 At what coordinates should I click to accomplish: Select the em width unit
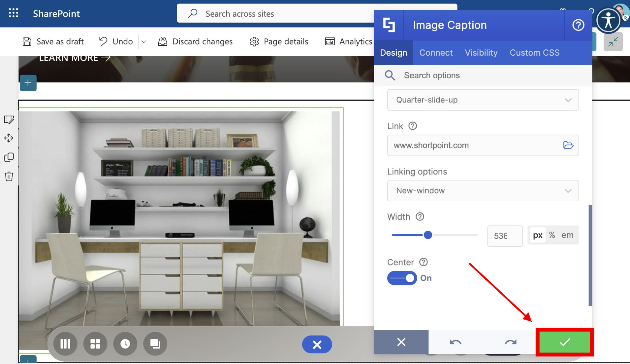pyautogui.click(x=567, y=235)
